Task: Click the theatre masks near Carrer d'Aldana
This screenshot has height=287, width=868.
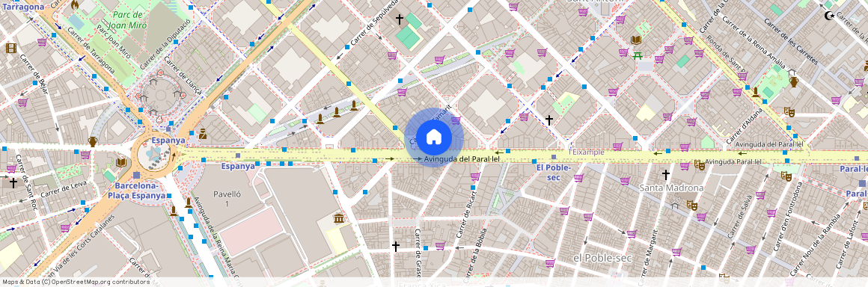Action: tap(789, 111)
